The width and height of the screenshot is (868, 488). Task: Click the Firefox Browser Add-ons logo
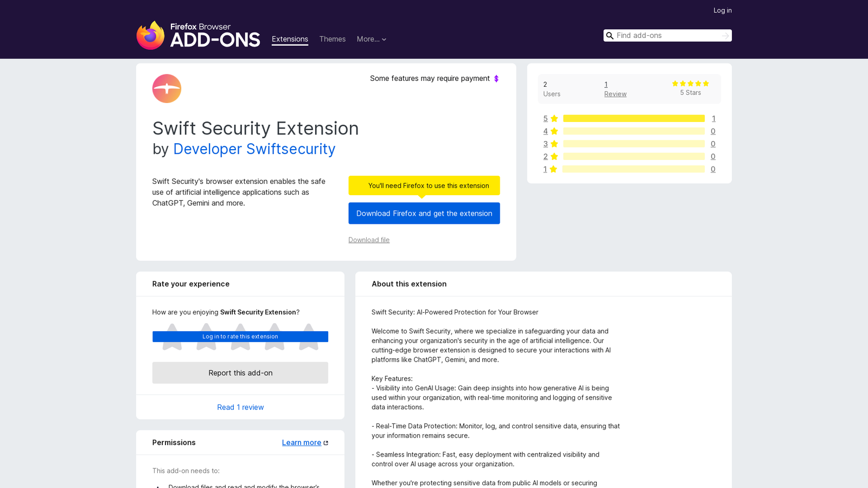[198, 35]
